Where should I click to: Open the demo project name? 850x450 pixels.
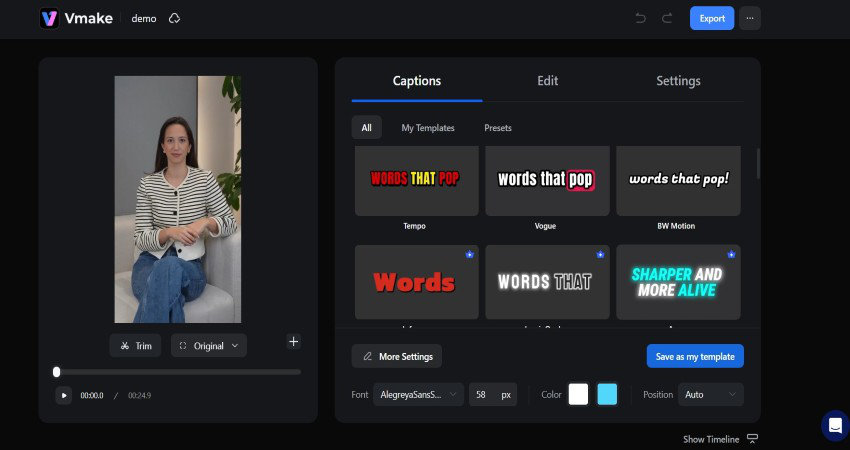click(144, 18)
